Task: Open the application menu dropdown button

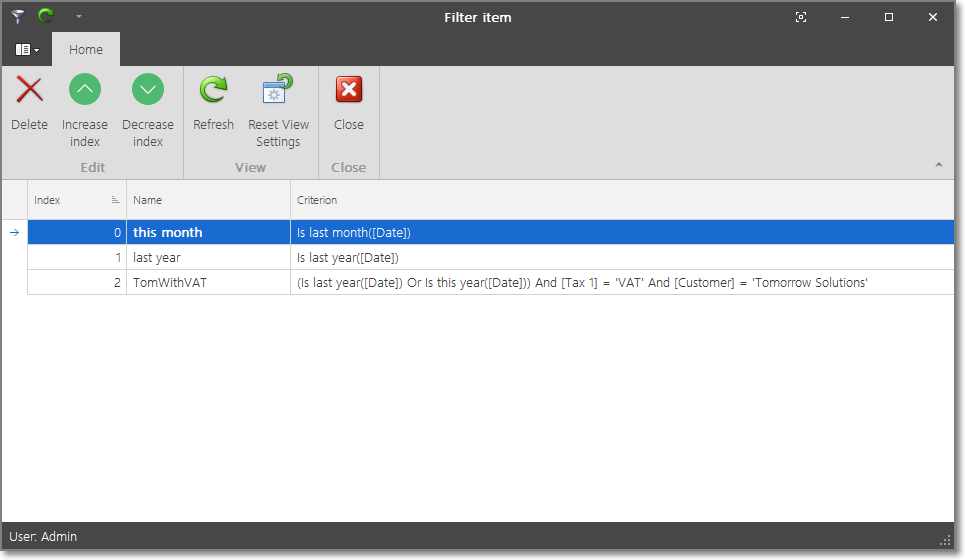Action: pos(27,50)
